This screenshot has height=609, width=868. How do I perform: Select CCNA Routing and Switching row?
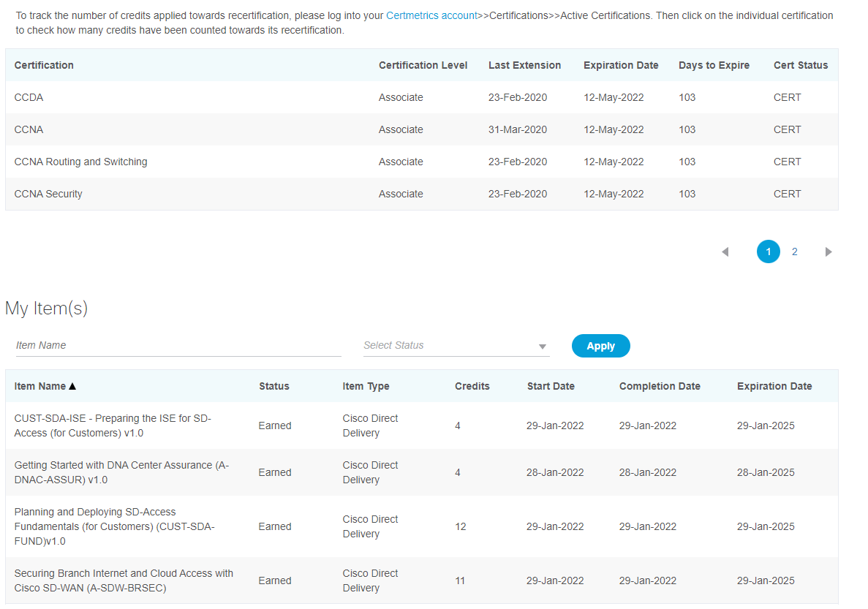pyautogui.click(x=422, y=162)
